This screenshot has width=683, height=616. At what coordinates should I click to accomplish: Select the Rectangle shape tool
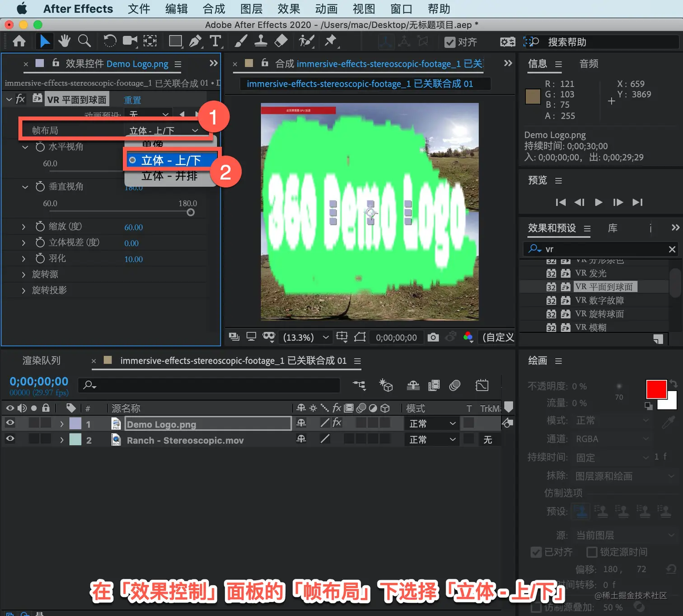pyautogui.click(x=175, y=42)
